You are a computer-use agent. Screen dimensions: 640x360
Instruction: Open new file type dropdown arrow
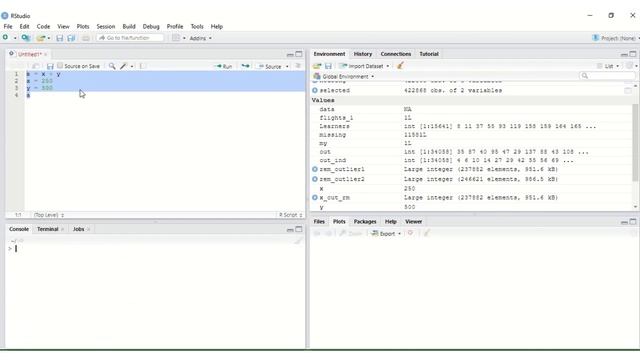tap(15, 38)
